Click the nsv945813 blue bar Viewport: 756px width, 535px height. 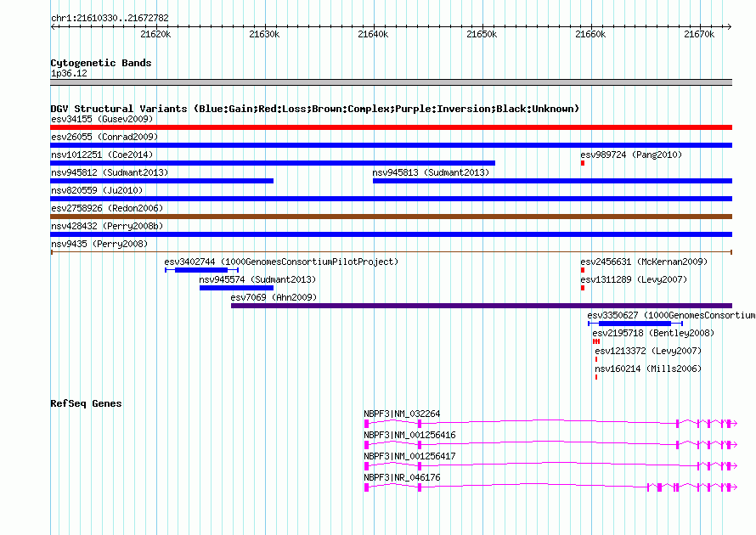[552, 181]
